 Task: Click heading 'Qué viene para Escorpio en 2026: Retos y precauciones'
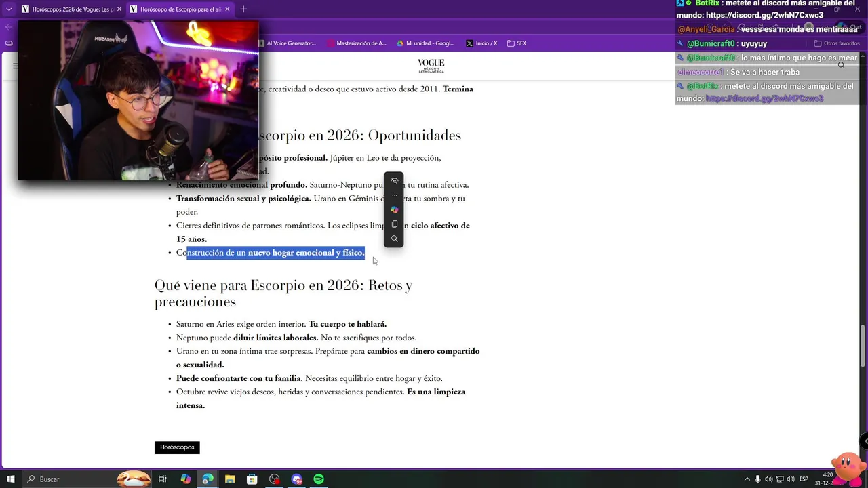[x=283, y=293]
